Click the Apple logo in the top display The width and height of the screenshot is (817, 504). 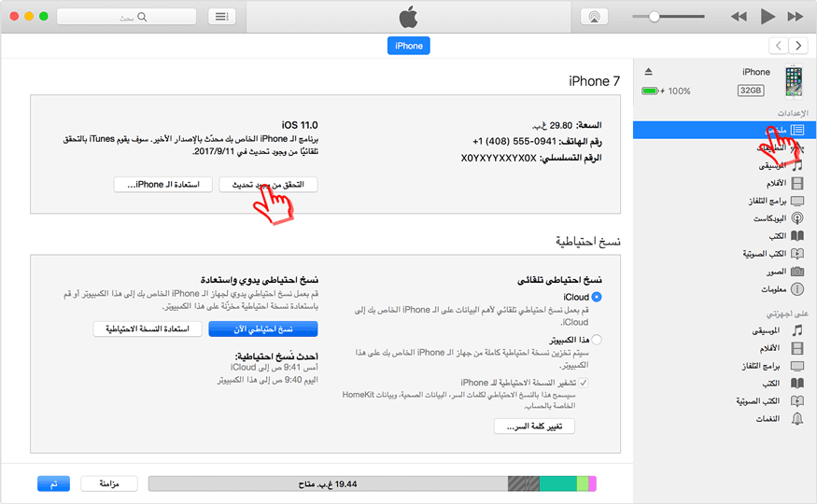click(409, 17)
